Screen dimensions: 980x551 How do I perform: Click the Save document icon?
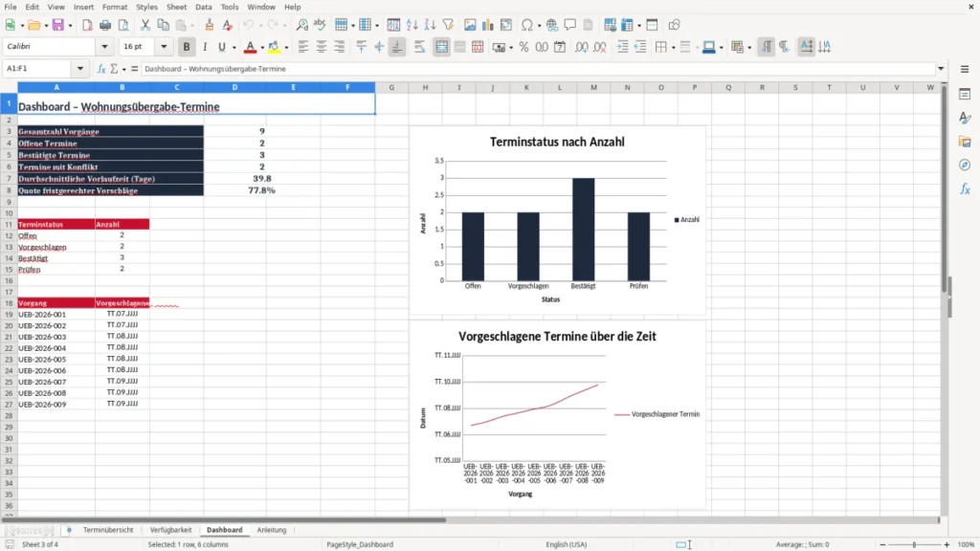(57, 25)
